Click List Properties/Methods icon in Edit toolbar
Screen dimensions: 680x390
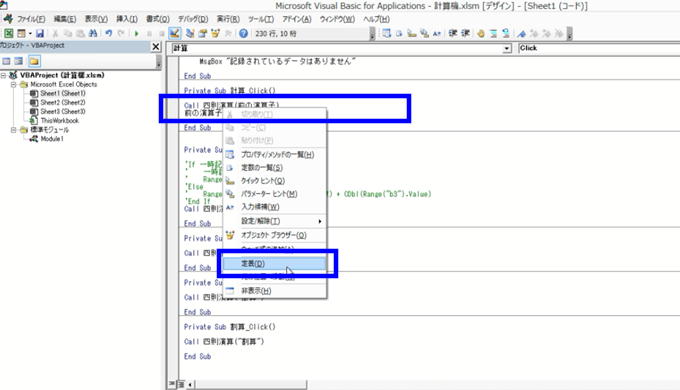386,33
